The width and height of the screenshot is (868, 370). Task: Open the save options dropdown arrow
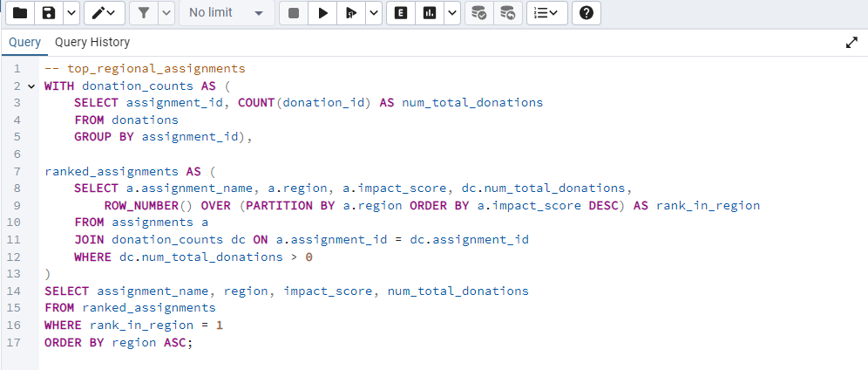coord(71,13)
